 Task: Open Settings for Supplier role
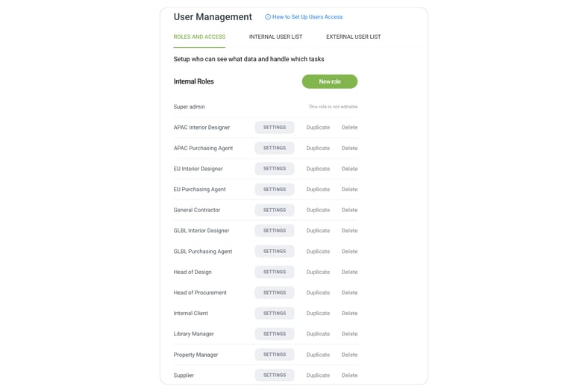pyautogui.click(x=275, y=375)
